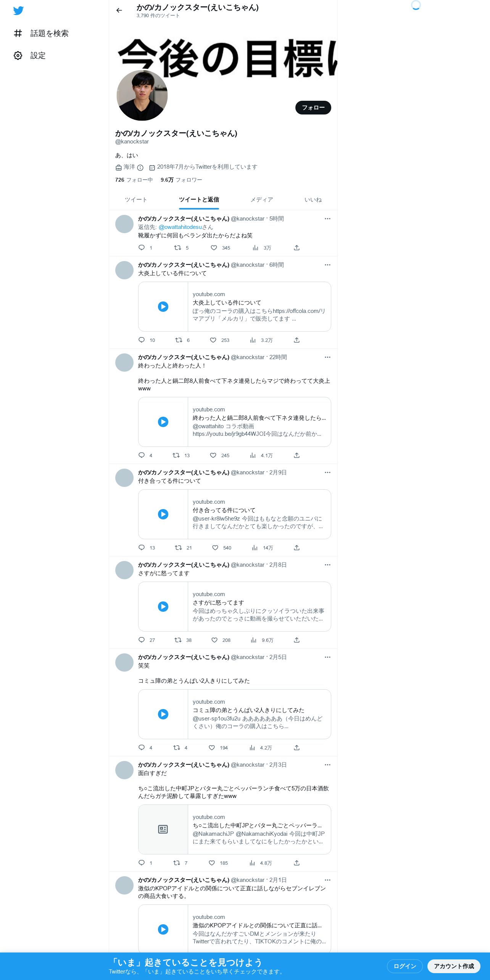The image size is (490, 980).
Task: Open more options on the 22時間 tweet
Action: [x=327, y=357]
